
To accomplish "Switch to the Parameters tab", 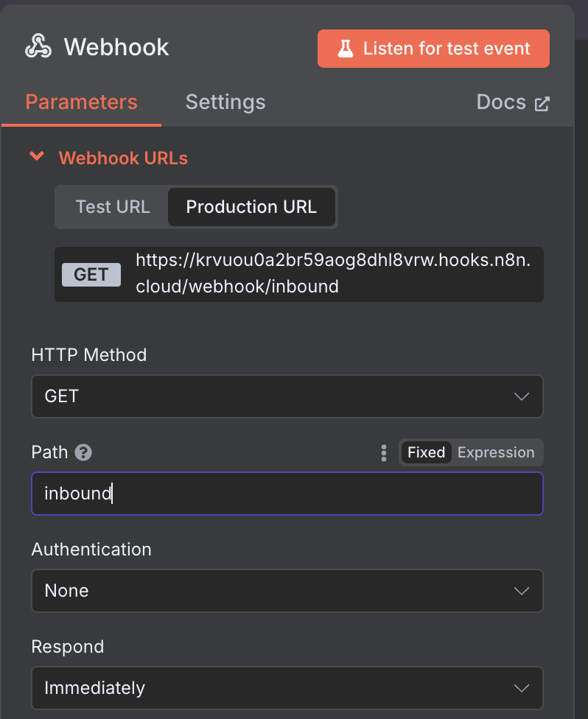I will click(x=82, y=102).
